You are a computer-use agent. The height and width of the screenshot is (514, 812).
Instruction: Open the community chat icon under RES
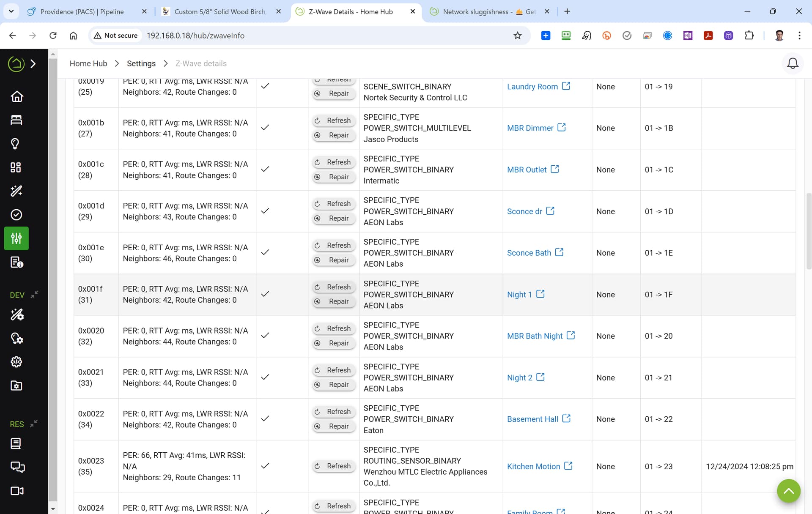tap(17, 467)
